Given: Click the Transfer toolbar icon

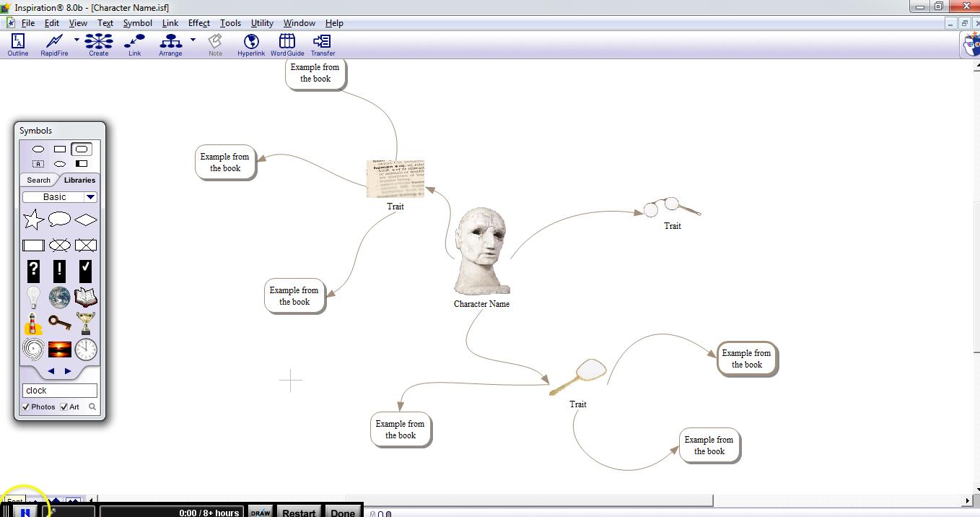Looking at the screenshot, I should coord(323,43).
